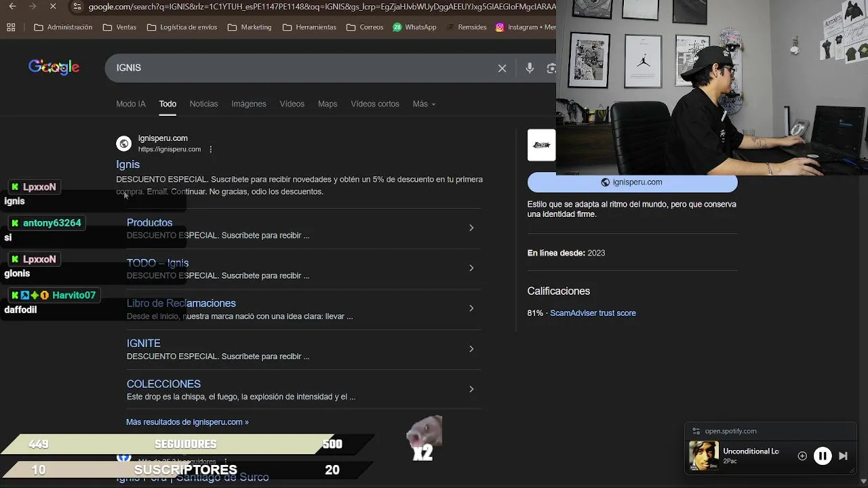Open site information icon in address bar
868x488 pixels.
77,7
